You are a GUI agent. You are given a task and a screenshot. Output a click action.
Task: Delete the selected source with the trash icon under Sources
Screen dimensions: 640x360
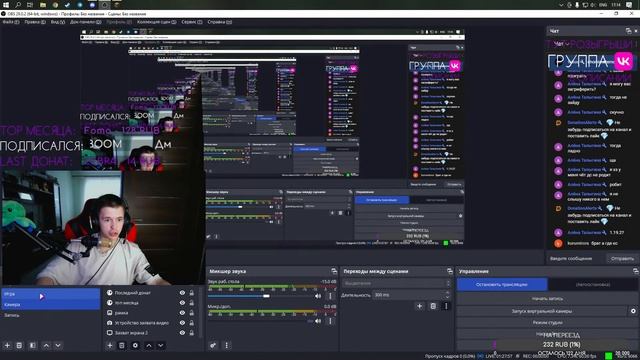(x=122, y=345)
